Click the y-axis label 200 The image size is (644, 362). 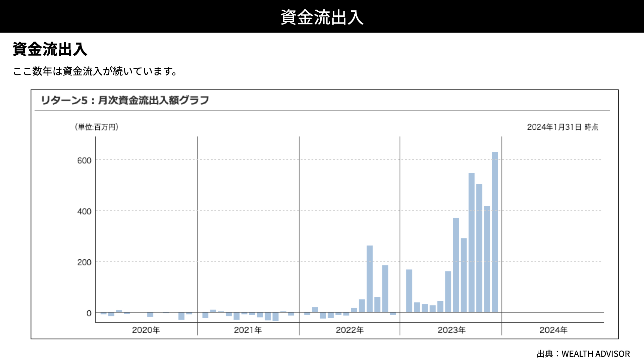tap(84, 262)
